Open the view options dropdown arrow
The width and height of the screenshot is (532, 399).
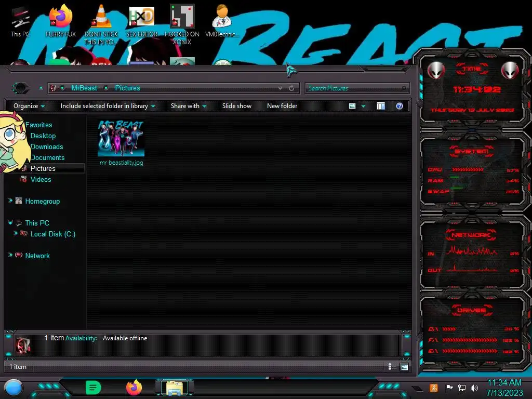tap(363, 106)
